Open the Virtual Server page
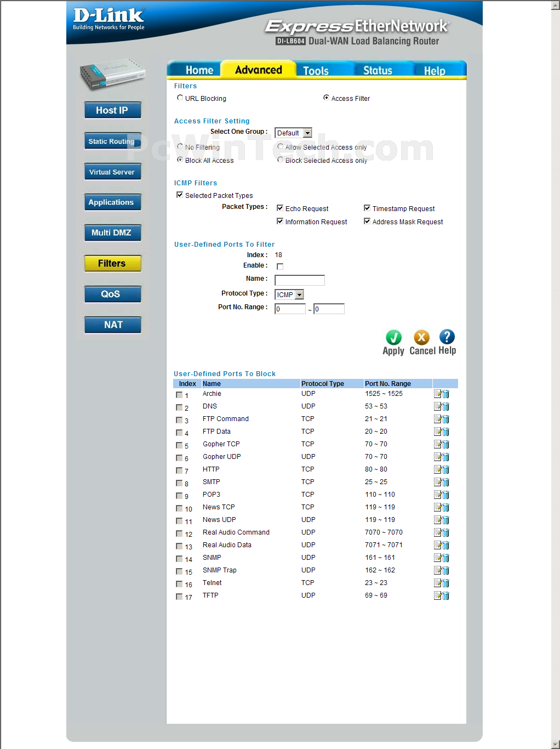 point(113,172)
